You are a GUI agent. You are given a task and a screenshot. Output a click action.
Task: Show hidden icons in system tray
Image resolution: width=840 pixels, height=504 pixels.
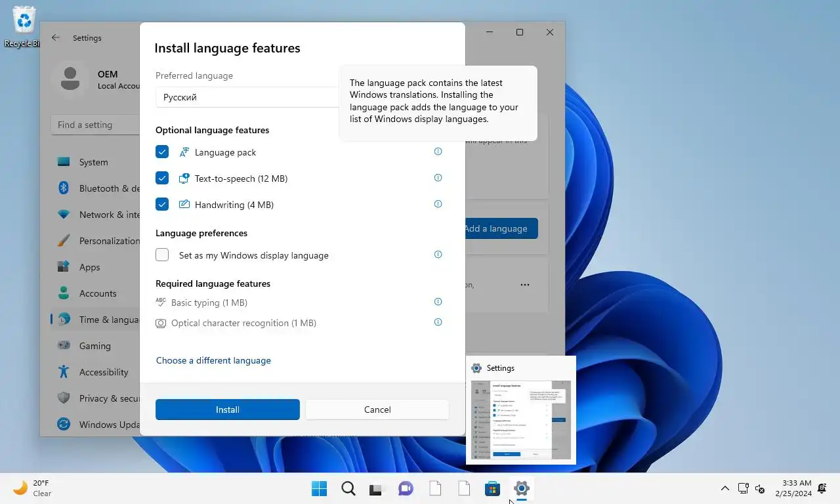tap(725, 488)
